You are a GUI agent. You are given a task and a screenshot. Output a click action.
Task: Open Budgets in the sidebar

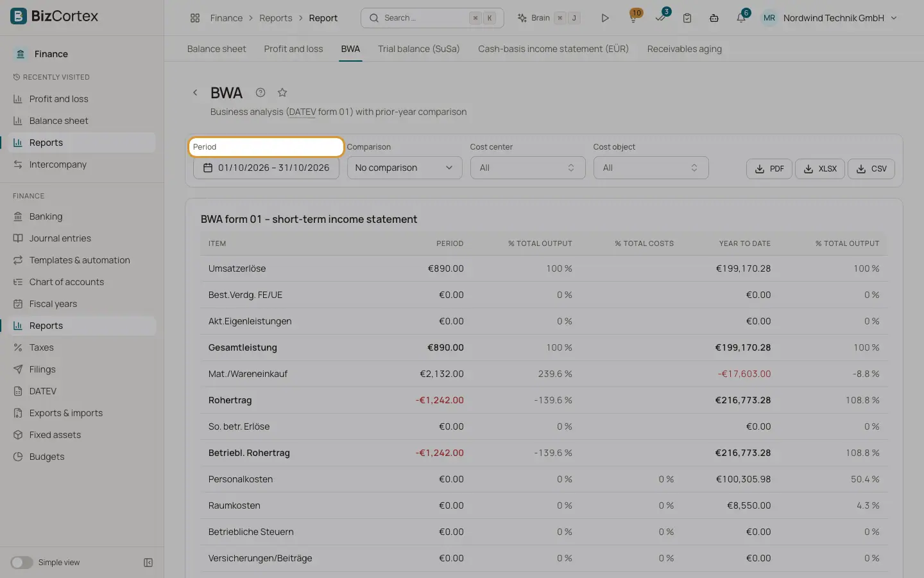[82, 457]
